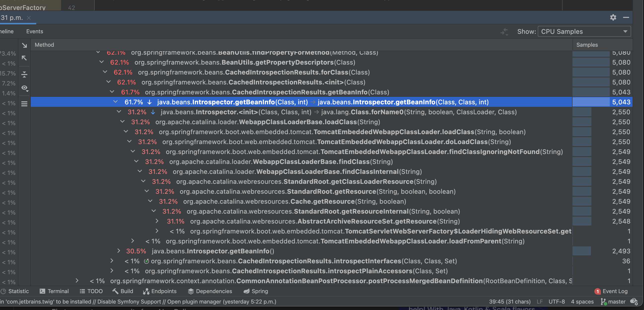
Task: Hide the profiler tool window via minus icon
Action: coord(626,17)
